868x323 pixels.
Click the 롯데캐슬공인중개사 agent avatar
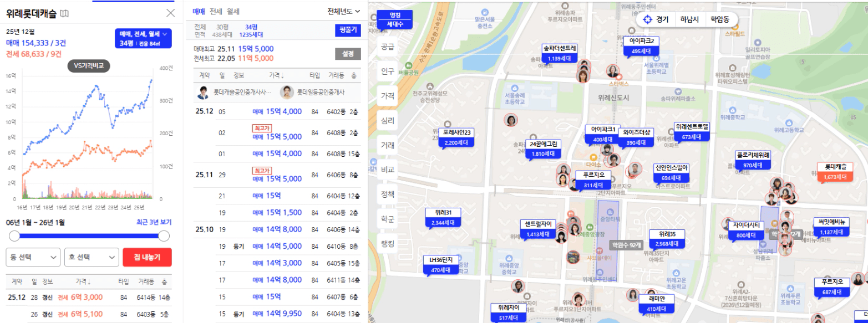[204, 93]
